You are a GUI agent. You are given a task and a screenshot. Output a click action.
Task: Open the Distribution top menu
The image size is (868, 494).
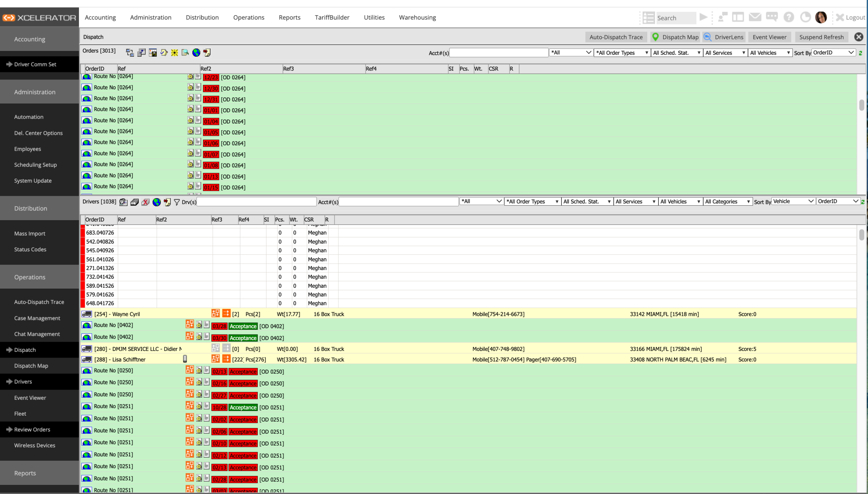202,17
